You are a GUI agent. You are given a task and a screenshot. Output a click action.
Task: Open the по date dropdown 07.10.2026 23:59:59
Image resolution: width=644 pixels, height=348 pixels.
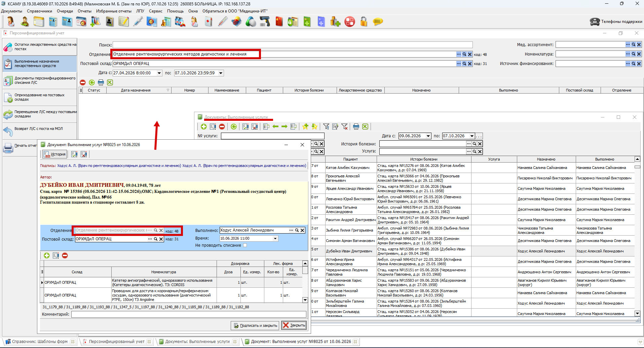click(x=221, y=73)
